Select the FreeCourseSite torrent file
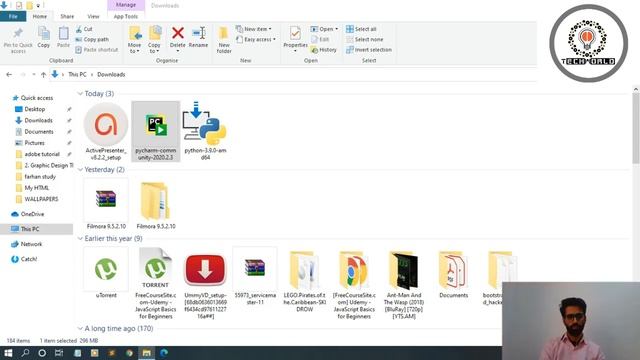 (156, 283)
